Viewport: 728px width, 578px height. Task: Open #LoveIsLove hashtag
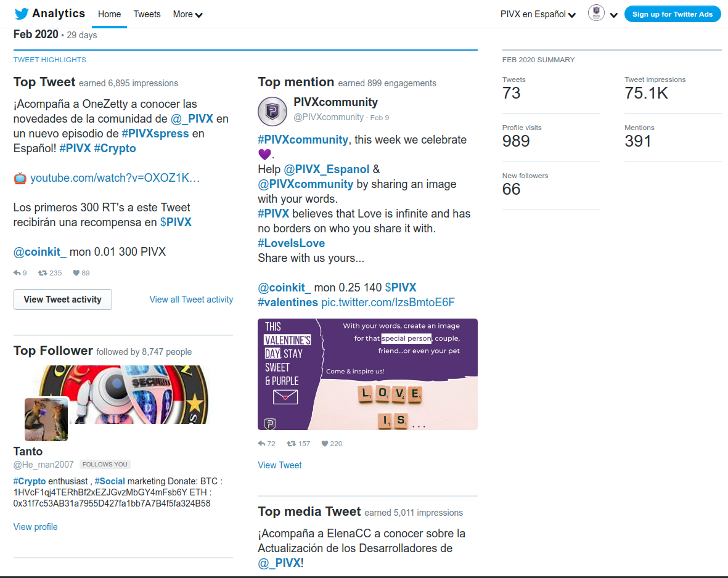point(291,243)
